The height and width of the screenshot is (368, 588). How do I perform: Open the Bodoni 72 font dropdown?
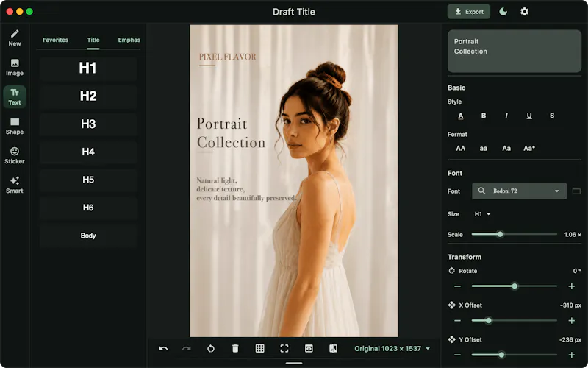pyautogui.click(x=520, y=191)
